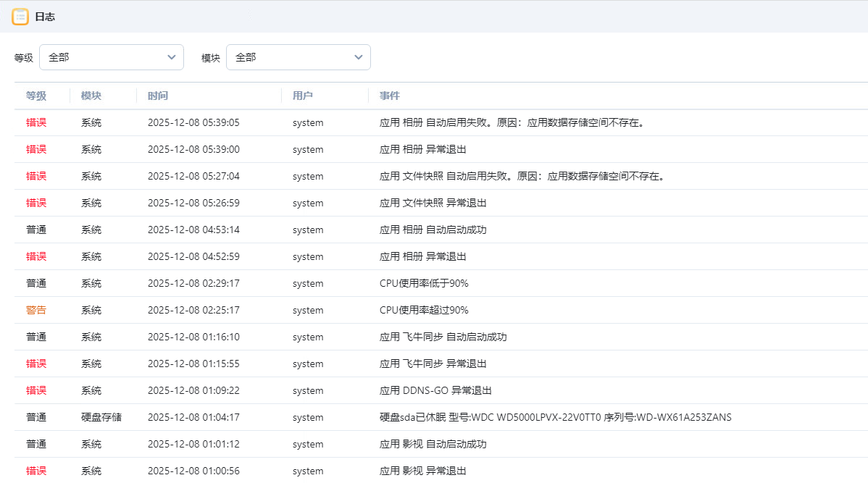Open the 等级 level filter dropdown
868x483 pixels.
coord(111,57)
